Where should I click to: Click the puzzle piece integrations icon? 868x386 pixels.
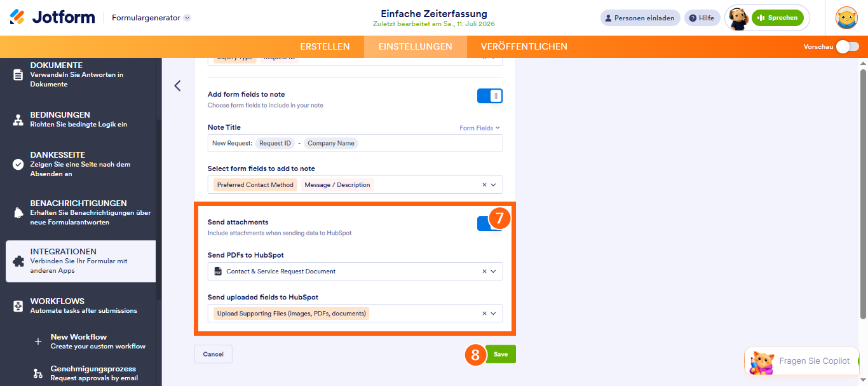click(18, 261)
